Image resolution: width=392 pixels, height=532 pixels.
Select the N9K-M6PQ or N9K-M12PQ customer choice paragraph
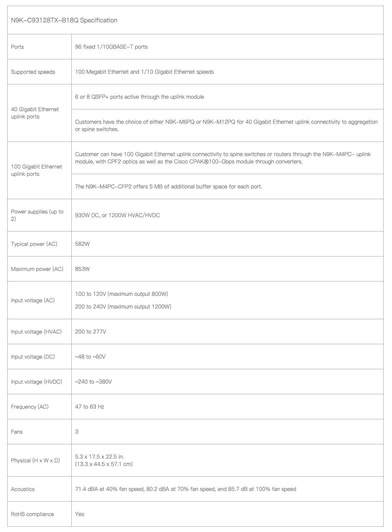(226, 125)
